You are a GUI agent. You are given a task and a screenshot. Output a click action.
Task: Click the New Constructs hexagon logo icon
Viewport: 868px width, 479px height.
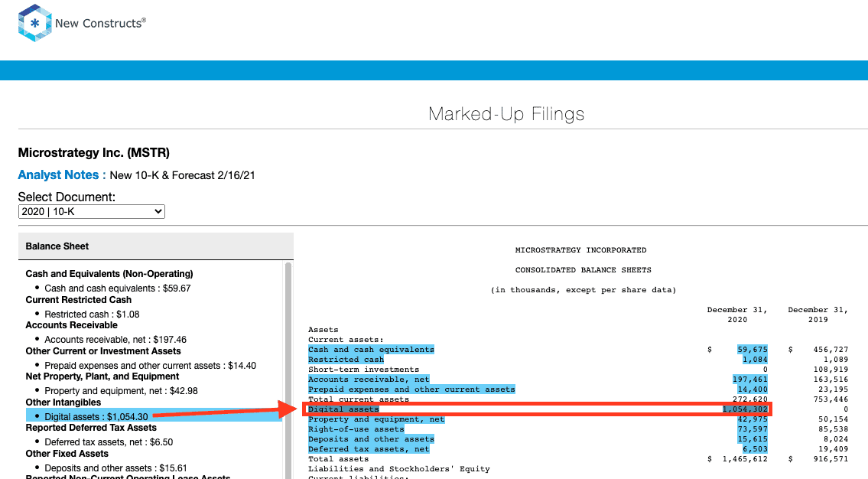tap(35, 23)
